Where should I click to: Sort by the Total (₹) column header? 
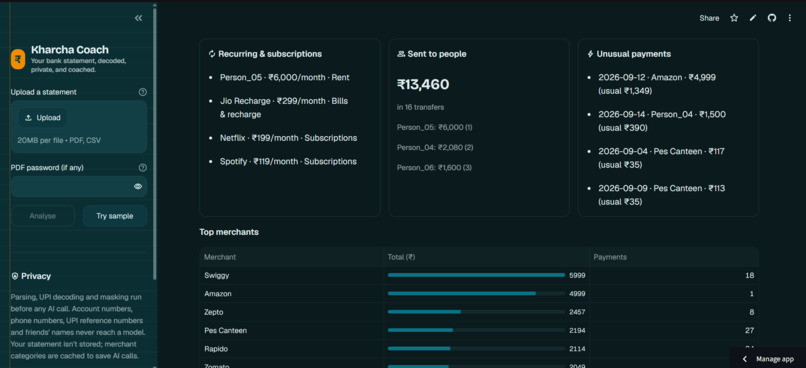(486, 257)
